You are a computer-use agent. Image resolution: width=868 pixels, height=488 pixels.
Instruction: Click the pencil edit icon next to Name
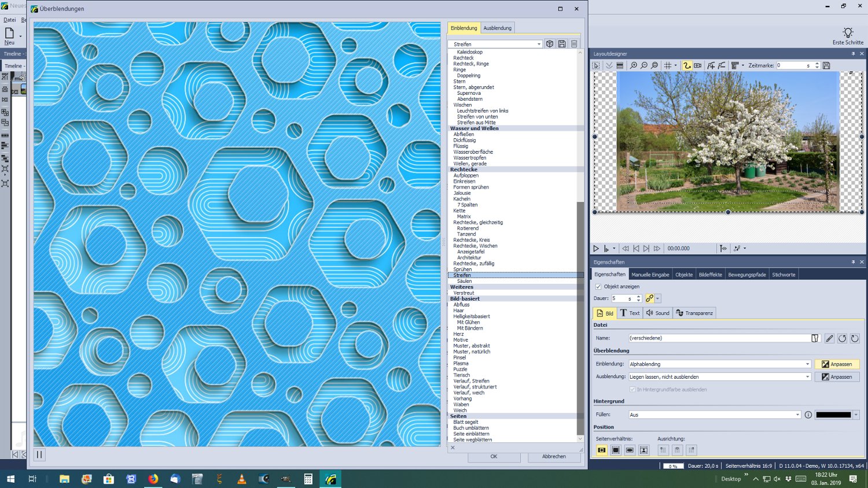829,338
